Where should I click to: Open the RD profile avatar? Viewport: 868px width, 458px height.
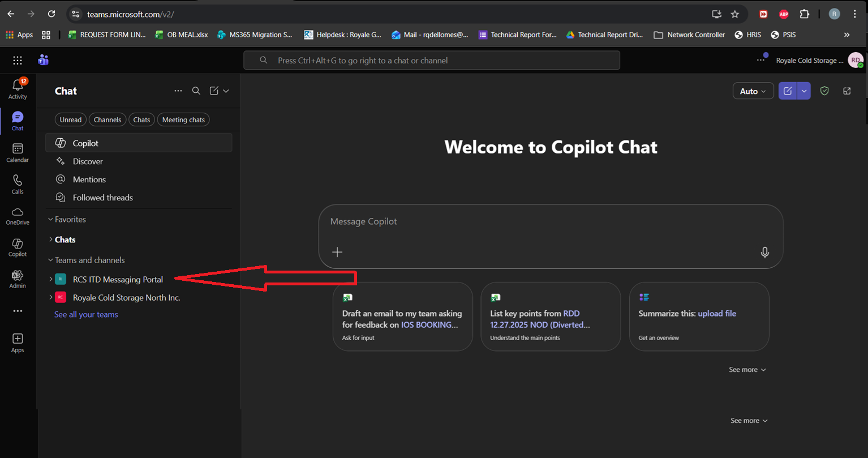[x=856, y=60]
